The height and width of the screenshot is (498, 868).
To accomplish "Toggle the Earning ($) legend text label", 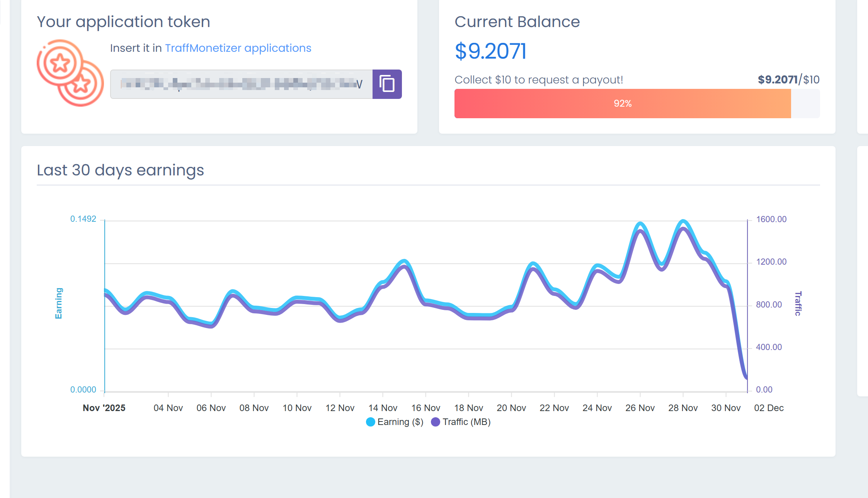I will [x=400, y=422].
